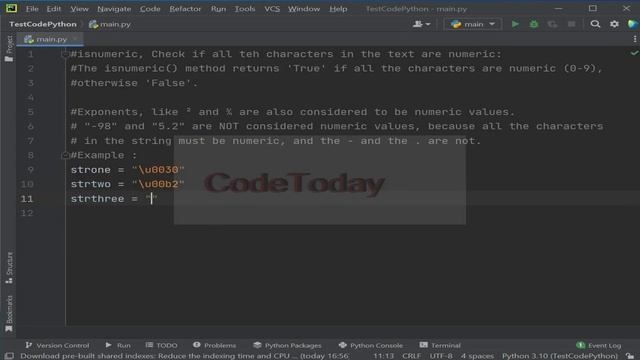The height and width of the screenshot is (360, 640).
Task: Open the Code menu
Action: click(150, 9)
